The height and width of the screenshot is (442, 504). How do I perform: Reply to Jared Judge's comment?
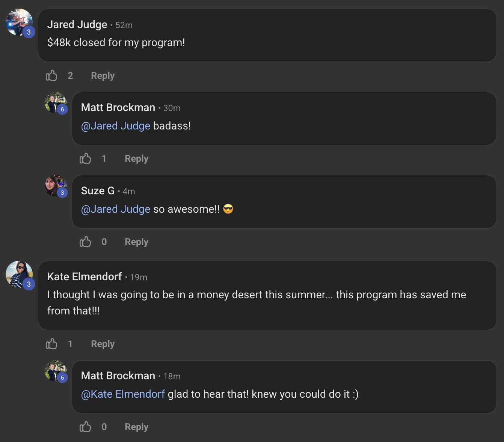pyautogui.click(x=103, y=76)
